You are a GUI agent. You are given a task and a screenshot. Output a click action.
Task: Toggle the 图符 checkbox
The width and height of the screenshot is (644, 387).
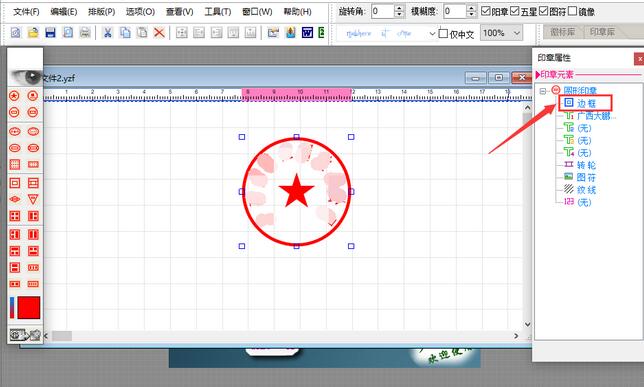point(543,11)
